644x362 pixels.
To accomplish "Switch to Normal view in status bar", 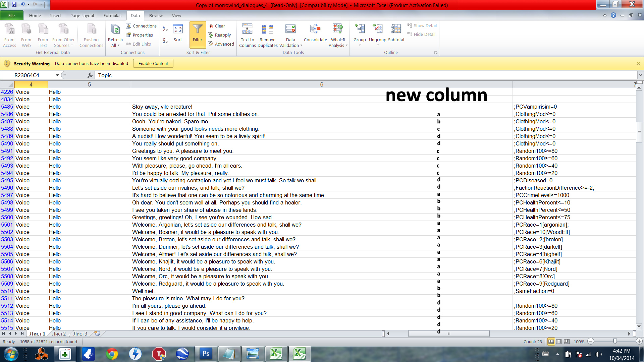I will (x=551, y=342).
